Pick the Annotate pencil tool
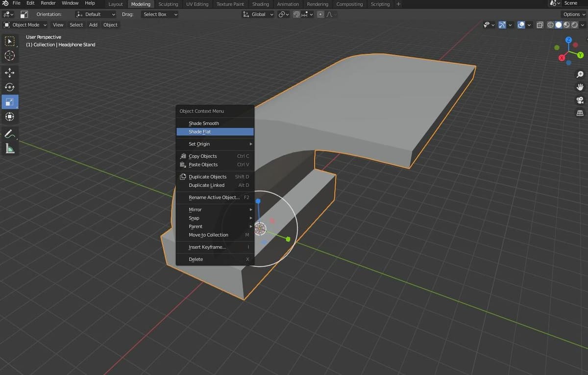This screenshot has width=588, height=375. (9, 133)
